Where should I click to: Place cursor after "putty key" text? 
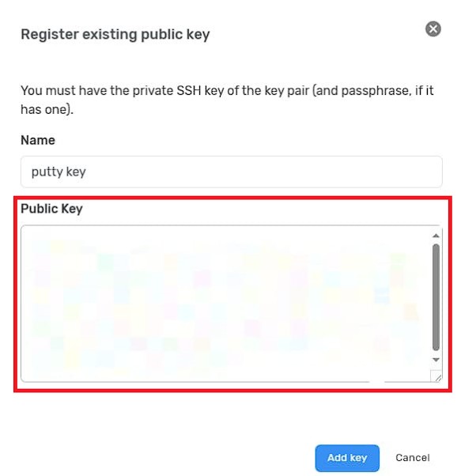[86, 172]
